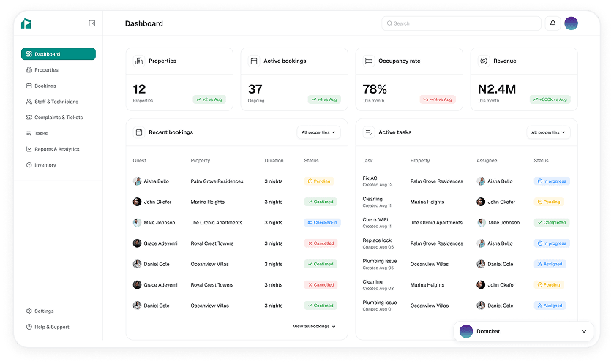The width and height of the screenshot is (614, 364).
Task: Open Inventory in sidebar
Action: pos(41,165)
